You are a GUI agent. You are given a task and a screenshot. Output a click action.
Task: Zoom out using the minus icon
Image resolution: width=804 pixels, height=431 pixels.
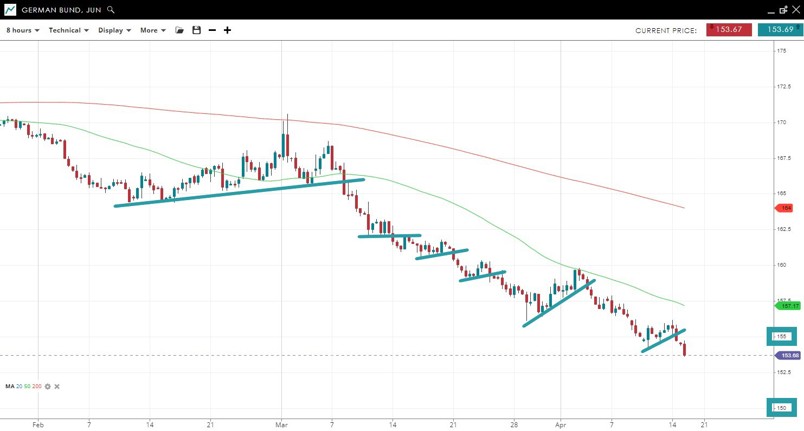tap(212, 30)
